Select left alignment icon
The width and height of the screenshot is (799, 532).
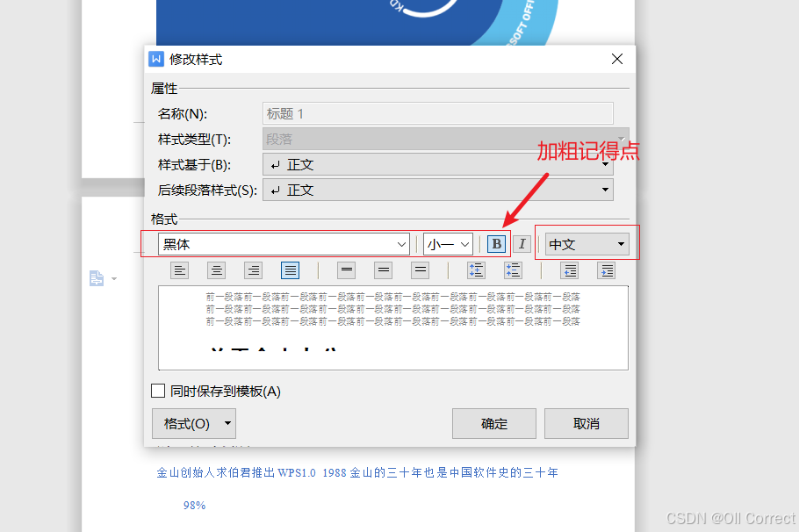pyautogui.click(x=179, y=270)
